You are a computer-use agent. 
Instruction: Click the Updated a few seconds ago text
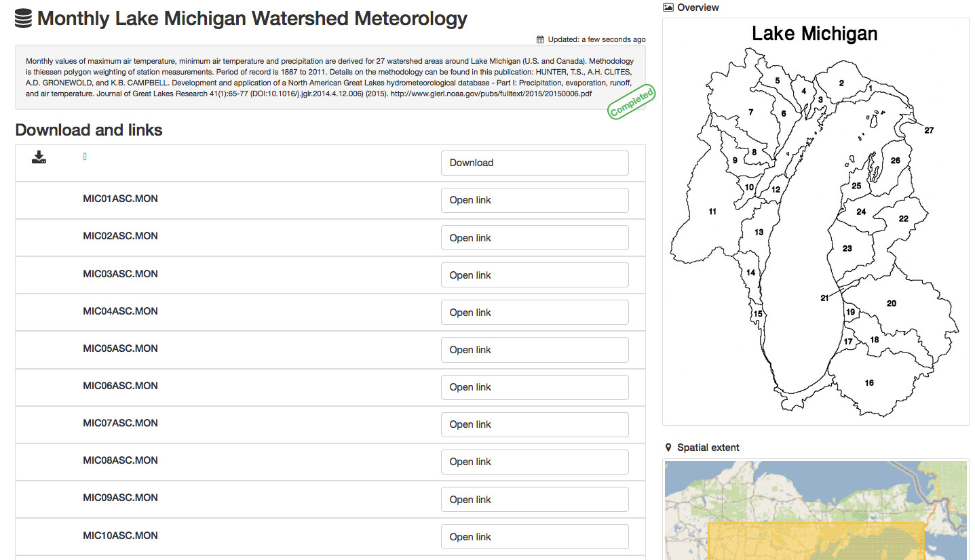[596, 40]
